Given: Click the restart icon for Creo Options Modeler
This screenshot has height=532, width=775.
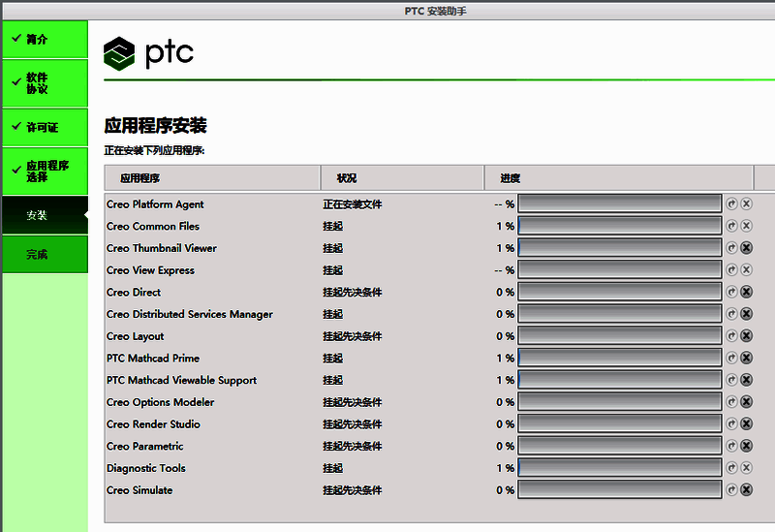Looking at the screenshot, I should [732, 402].
